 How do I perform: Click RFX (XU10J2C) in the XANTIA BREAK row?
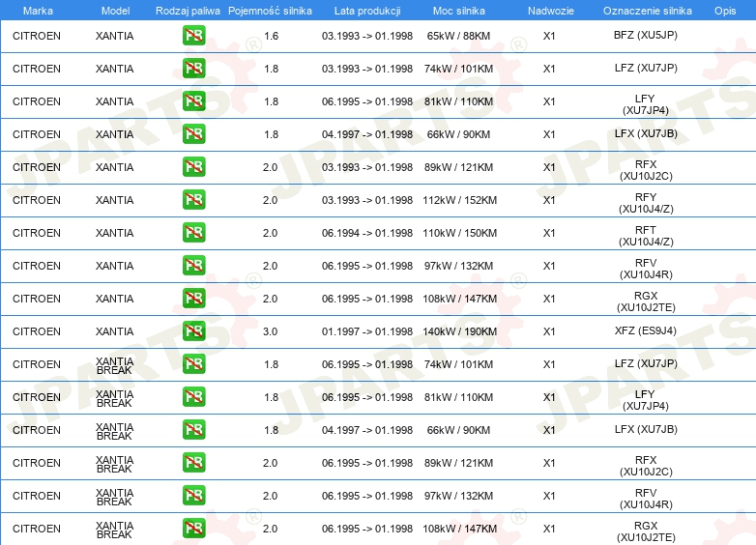point(646,466)
